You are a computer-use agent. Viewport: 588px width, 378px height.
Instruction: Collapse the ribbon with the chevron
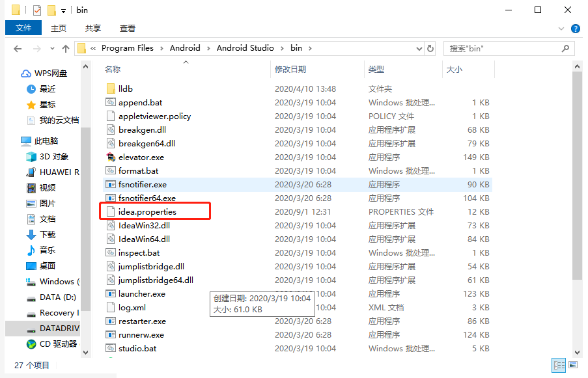pyautogui.click(x=561, y=27)
